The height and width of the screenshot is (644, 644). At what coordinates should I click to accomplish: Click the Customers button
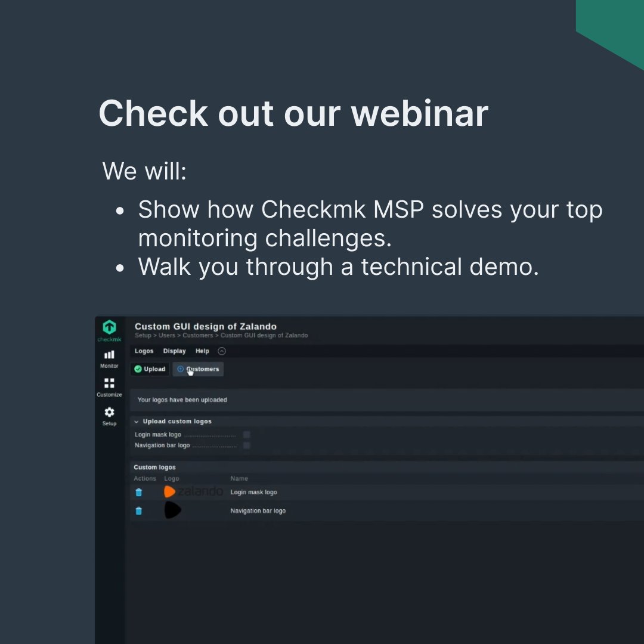[x=198, y=369]
